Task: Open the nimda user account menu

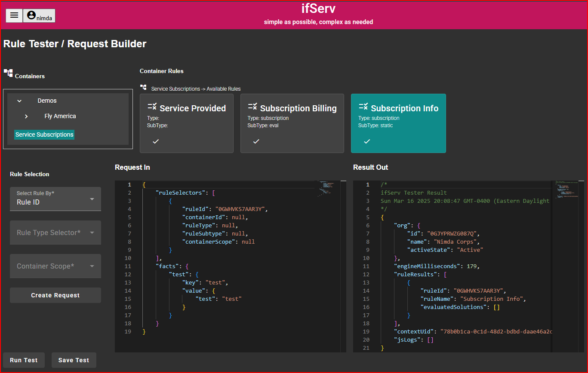Action: (39, 15)
